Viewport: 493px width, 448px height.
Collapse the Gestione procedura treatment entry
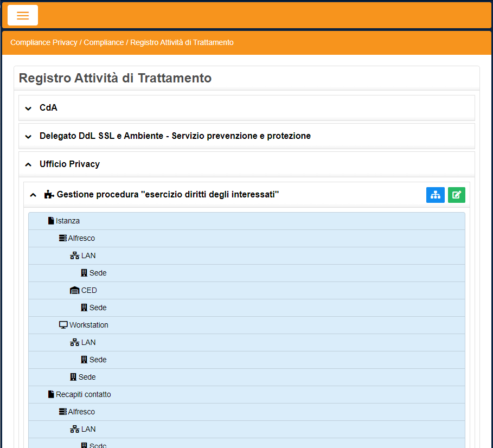point(33,194)
